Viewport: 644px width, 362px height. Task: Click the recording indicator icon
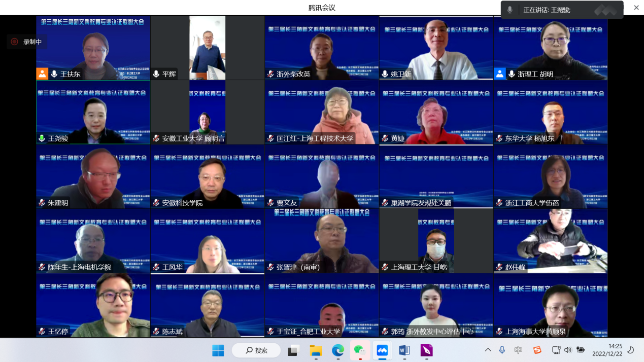pos(14,42)
